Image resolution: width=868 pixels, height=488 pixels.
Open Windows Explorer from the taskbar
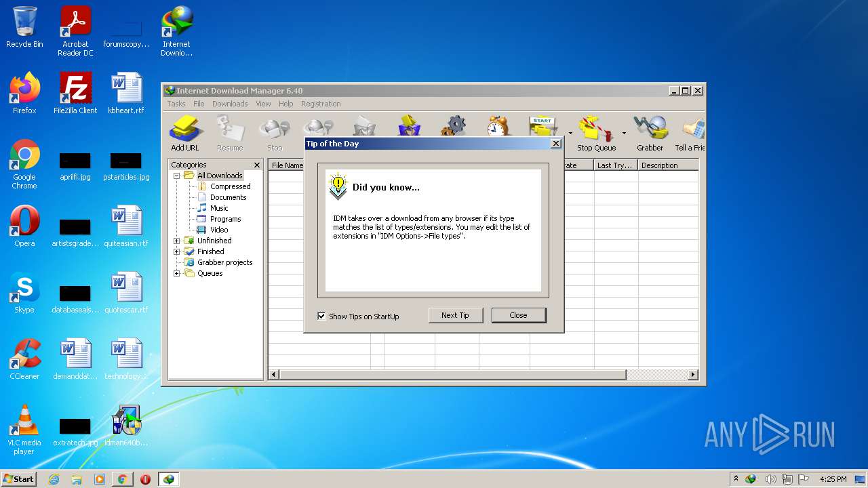pyautogui.click(x=77, y=479)
